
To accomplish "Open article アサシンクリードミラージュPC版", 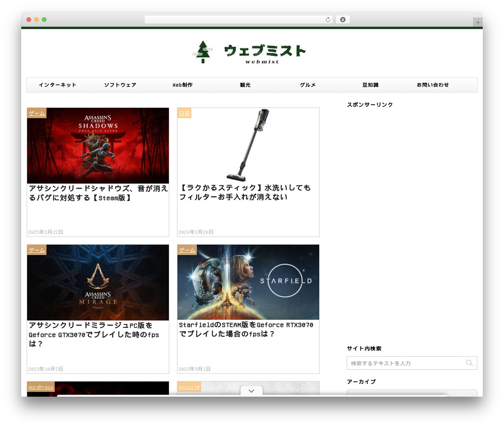I will click(94, 334).
